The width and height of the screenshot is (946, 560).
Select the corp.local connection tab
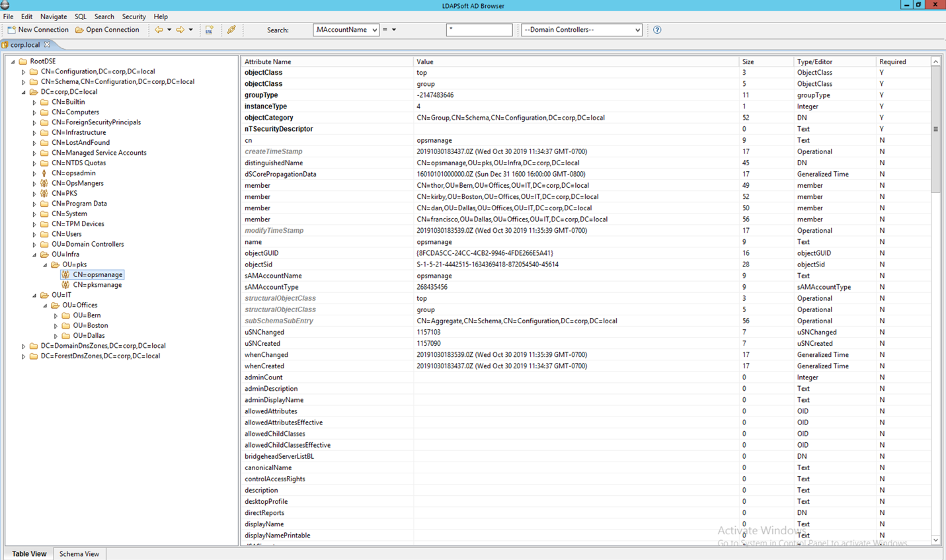[25, 45]
